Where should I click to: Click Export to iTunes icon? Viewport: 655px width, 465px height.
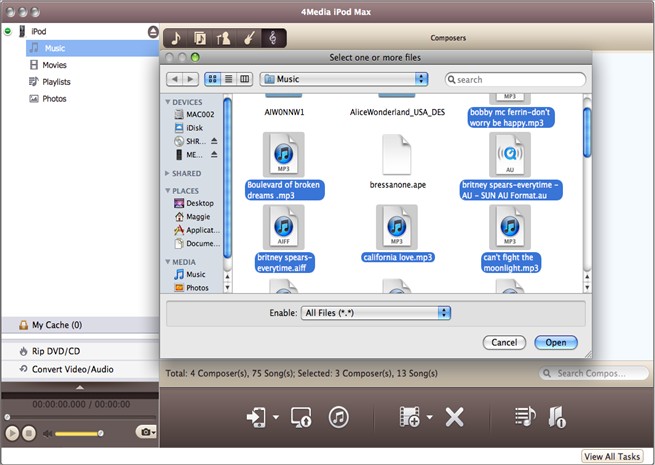[338, 417]
